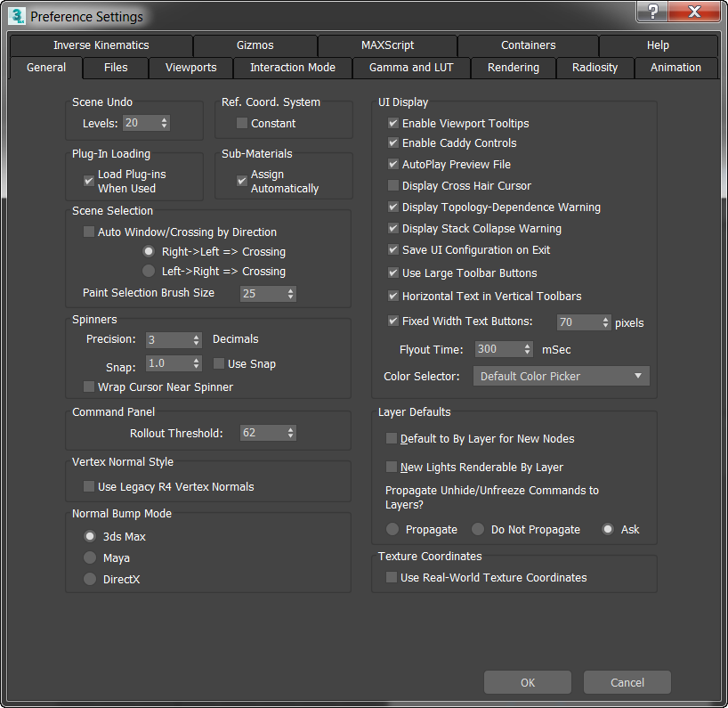728x708 pixels.
Task: Click the 3ds Max application icon in title bar
Action: coord(17,16)
